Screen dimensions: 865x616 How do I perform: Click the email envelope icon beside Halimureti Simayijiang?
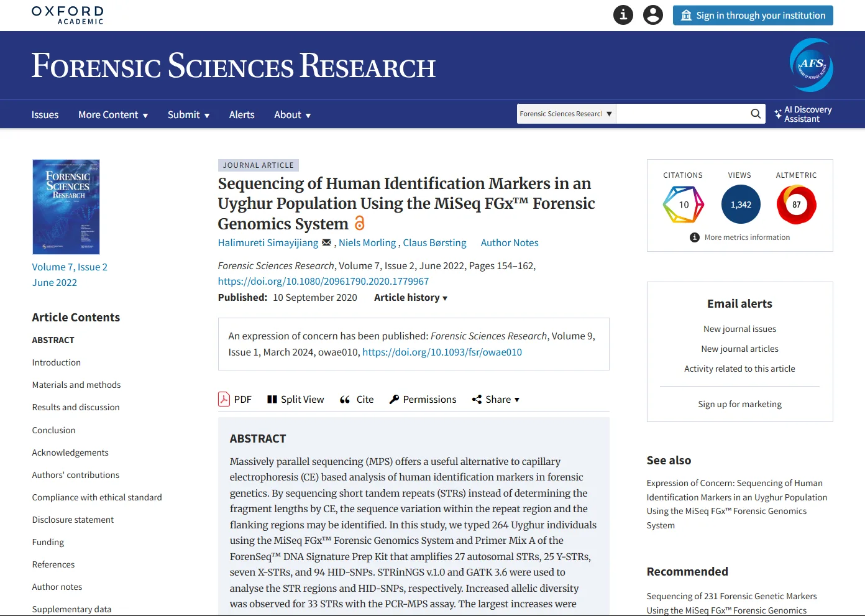pos(326,243)
